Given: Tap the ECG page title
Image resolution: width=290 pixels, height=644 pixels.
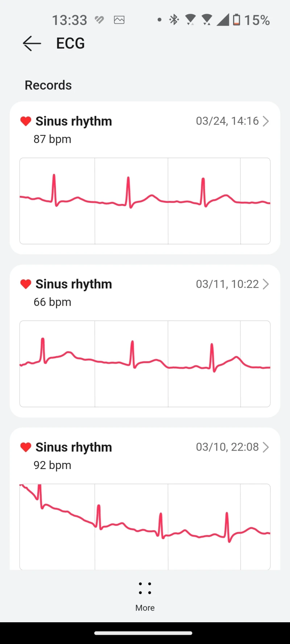Looking at the screenshot, I should coord(70,43).
